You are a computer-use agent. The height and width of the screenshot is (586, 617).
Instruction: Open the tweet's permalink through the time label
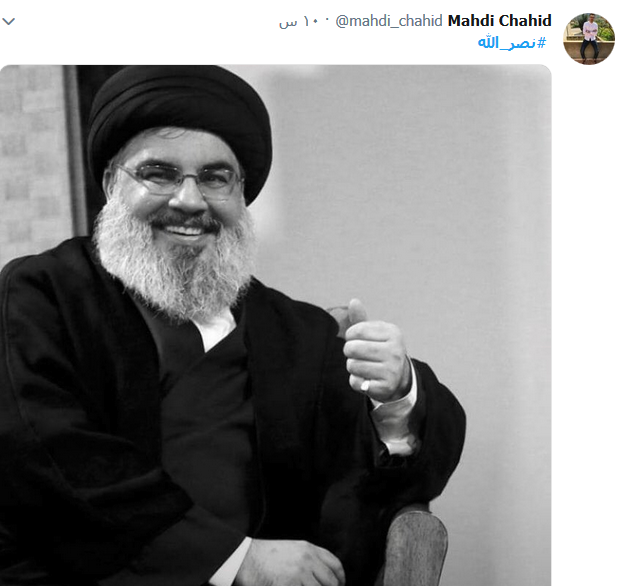coord(300,21)
